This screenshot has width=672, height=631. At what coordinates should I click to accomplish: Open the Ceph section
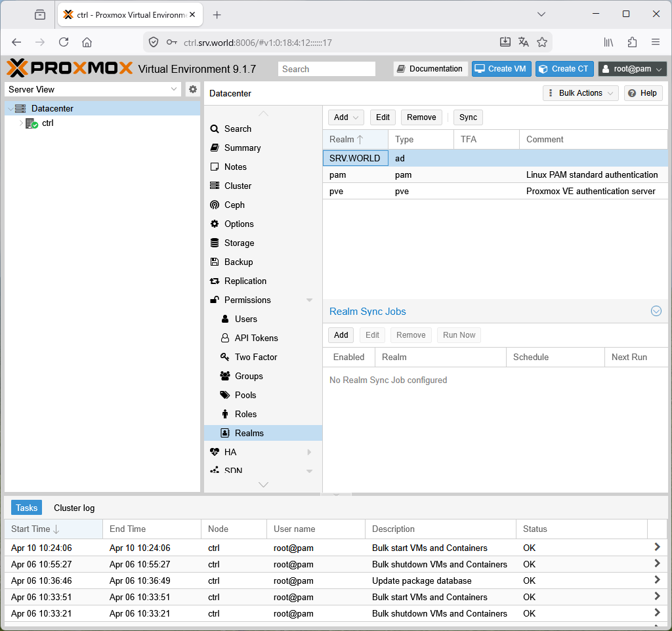[x=234, y=205]
